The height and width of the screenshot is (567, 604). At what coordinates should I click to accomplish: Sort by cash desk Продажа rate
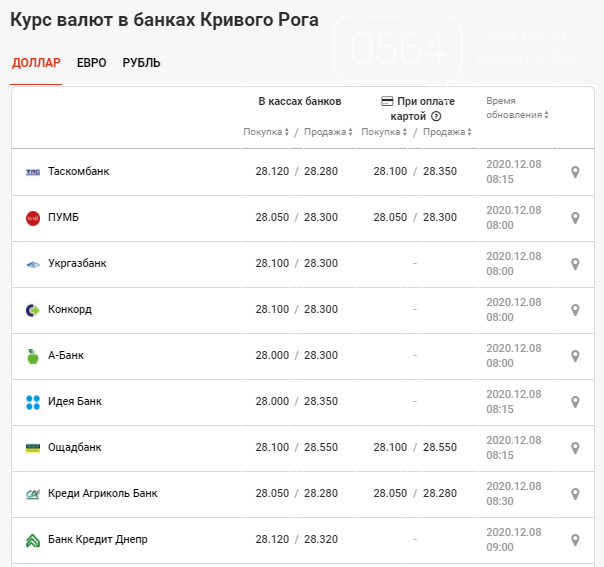click(x=326, y=132)
